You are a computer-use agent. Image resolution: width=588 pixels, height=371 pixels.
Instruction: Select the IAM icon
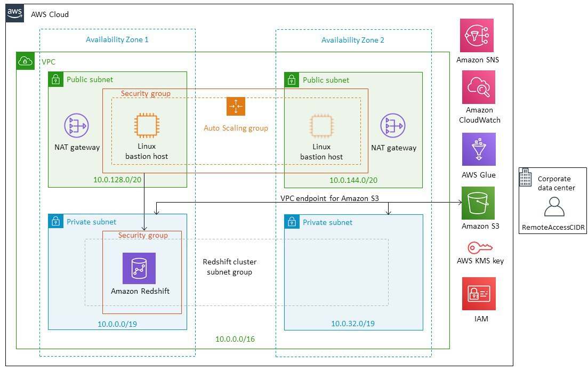pyautogui.click(x=479, y=294)
